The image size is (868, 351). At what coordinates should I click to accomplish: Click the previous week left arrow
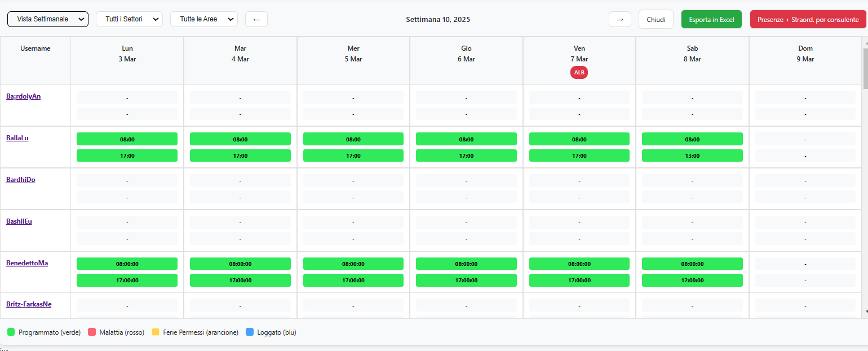click(256, 19)
